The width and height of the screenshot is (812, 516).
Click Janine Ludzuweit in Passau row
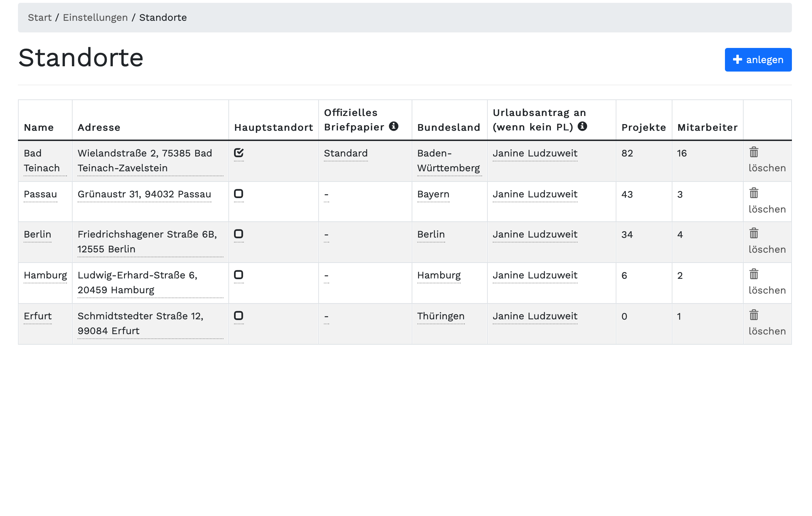coord(535,194)
